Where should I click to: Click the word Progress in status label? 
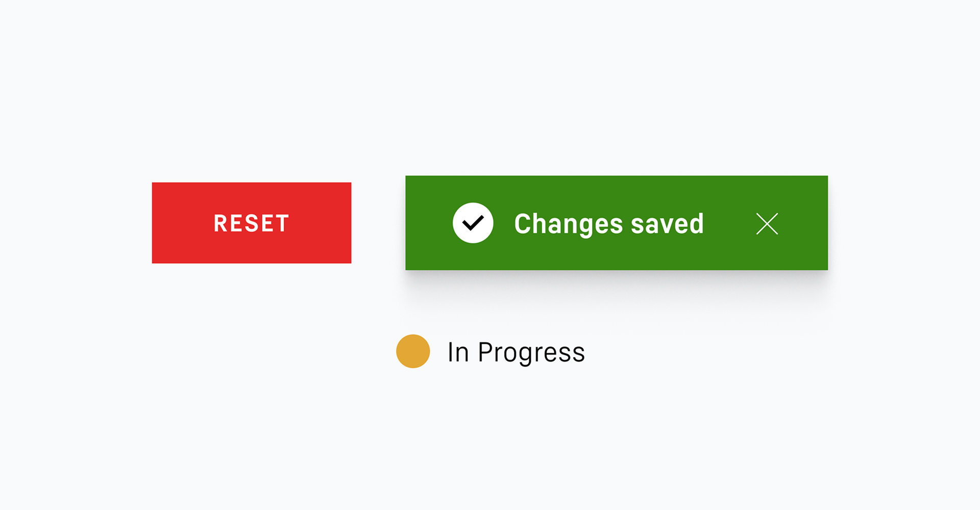click(531, 352)
